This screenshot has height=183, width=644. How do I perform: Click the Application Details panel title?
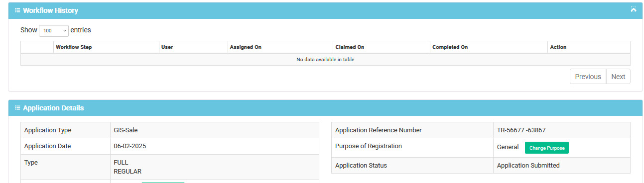(x=53, y=108)
